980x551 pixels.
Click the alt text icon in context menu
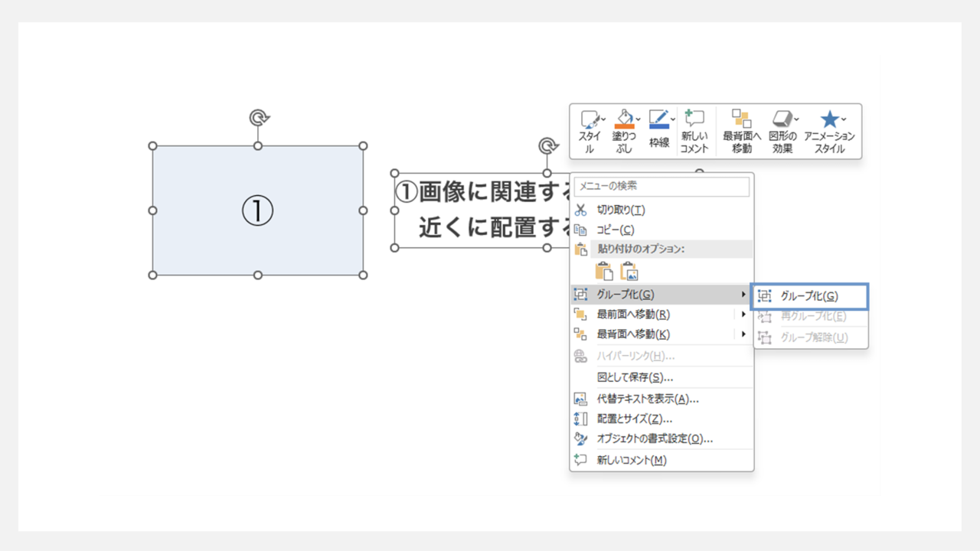580,399
